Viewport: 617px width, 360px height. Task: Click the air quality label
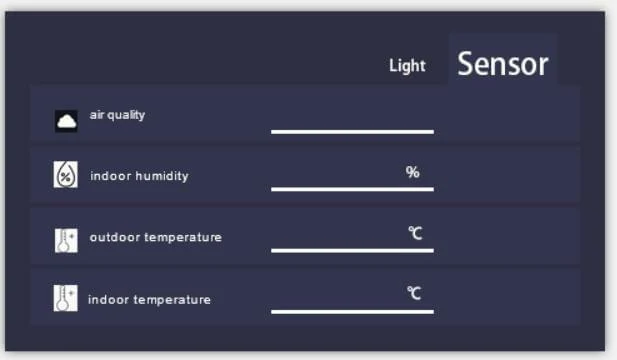coord(117,115)
